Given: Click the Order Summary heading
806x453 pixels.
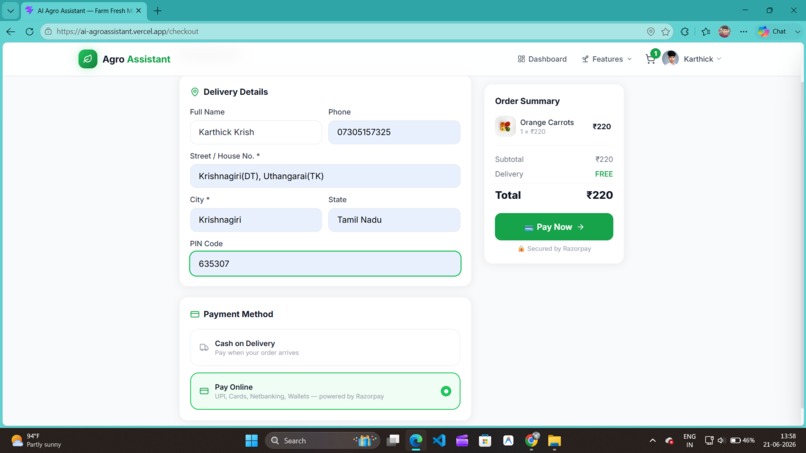Looking at the screenshot, I should tap(527, 101).
